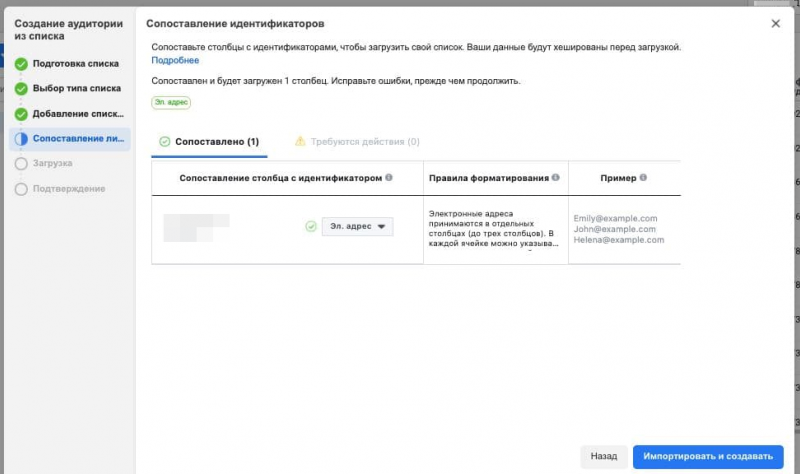The image size is (800, 474).
Task: Click the formatting rules text for email
Action: tap(493, 229)
